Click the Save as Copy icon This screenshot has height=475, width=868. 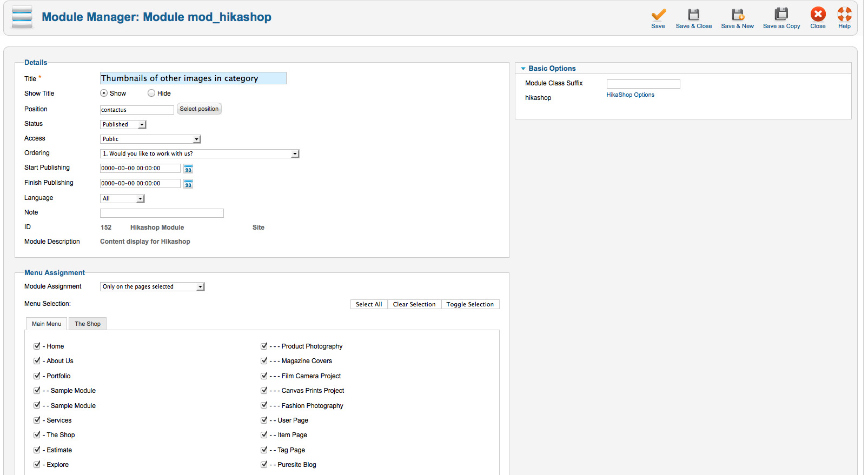[781, 14]
